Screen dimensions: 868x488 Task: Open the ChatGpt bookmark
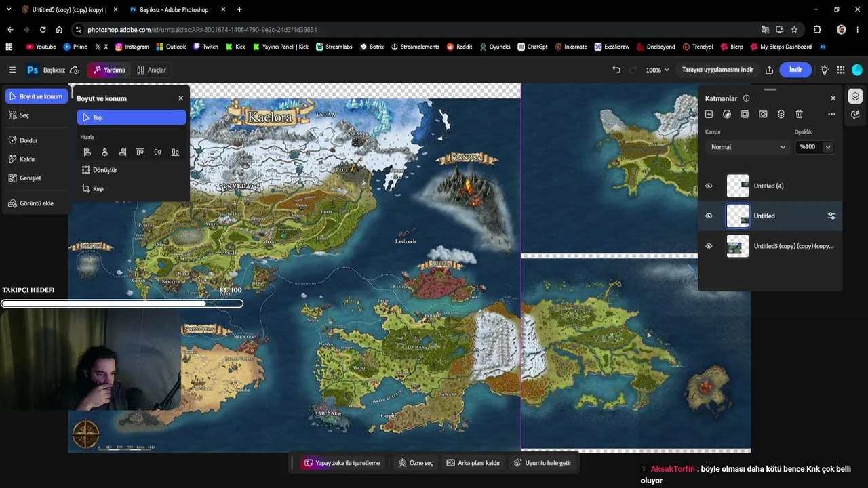tap(532, 47)
